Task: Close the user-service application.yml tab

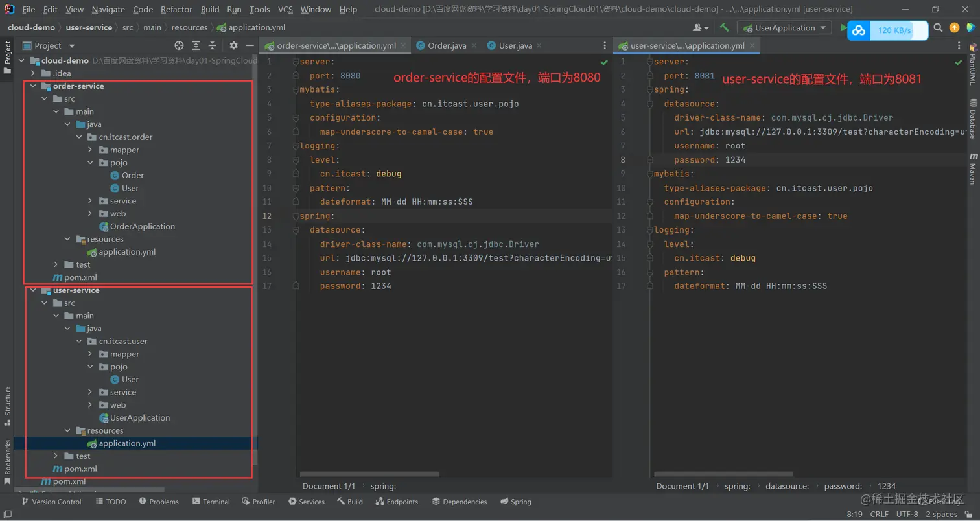Action: pos(752,45)
